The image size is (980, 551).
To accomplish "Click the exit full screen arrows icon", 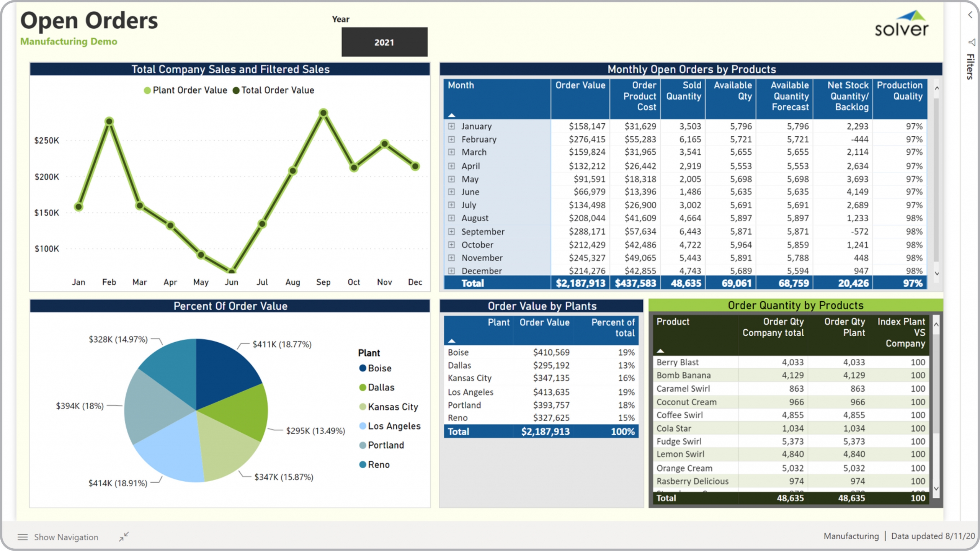I will click(x=124, y=536).
